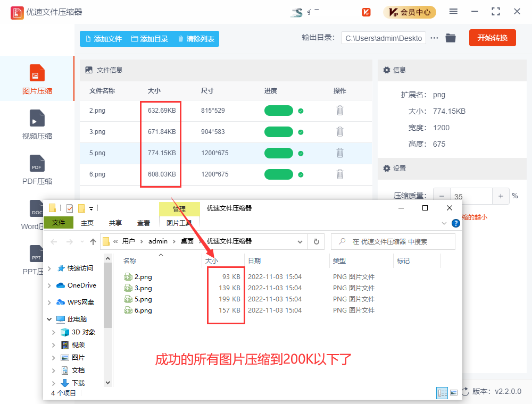Open the address bar history dropdown
This screenshot has width=532, height=404.
click(300, 242)
